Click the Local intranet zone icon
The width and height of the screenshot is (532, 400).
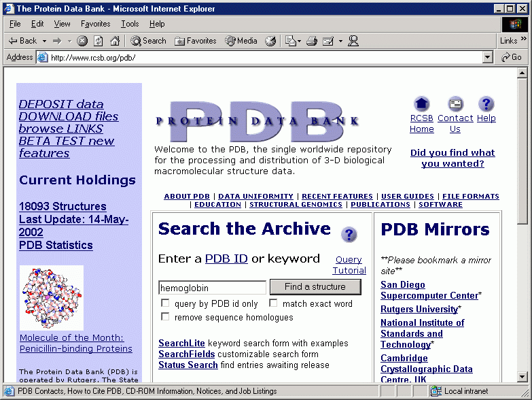click(436, 391)
